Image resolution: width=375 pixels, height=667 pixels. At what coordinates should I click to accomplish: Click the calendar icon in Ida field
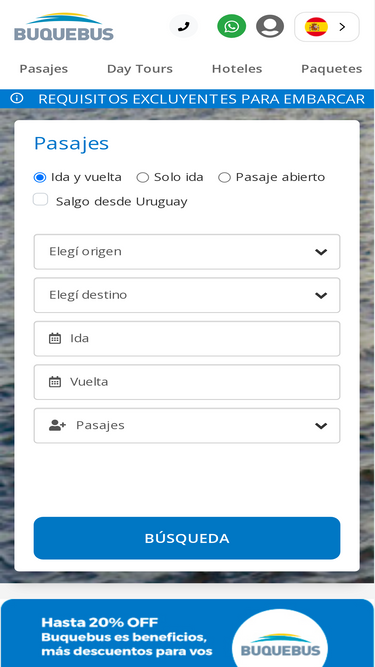click(55, 339)
